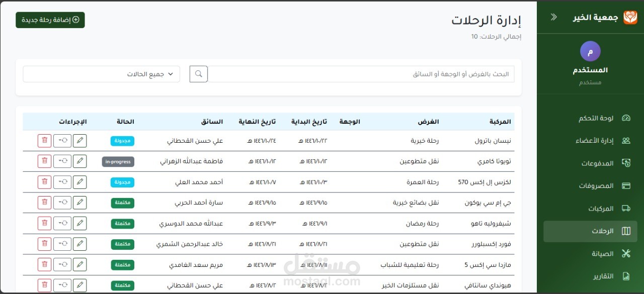Edit the تويوتا كامري trip

[79, 161]
